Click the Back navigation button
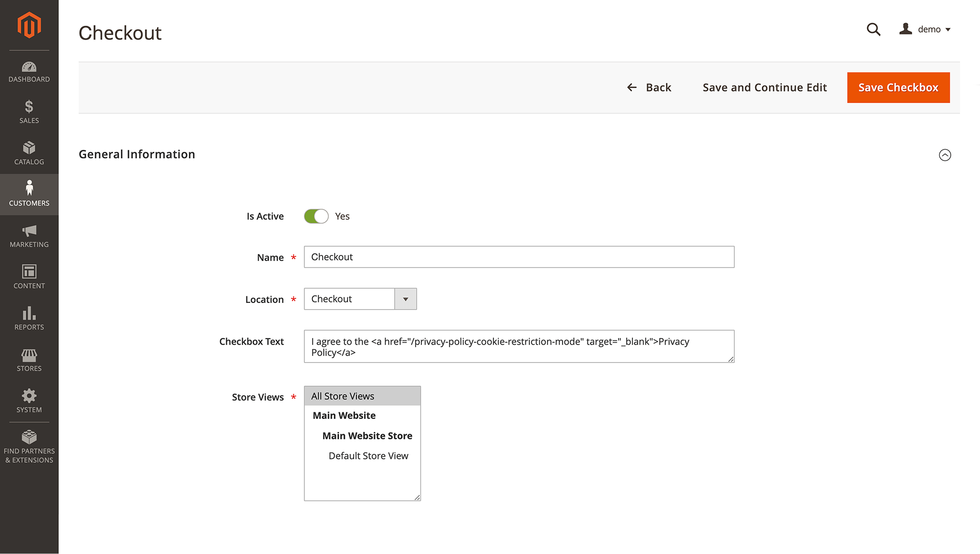The image size is (980, 554). (x=648, y=87)
